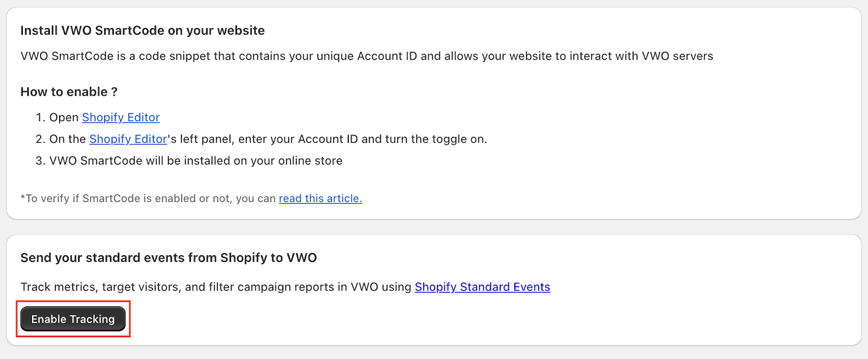Click step 3 'VWO SmartCode will be installed' text
868x359 pixels.
(x=196, y=161)
